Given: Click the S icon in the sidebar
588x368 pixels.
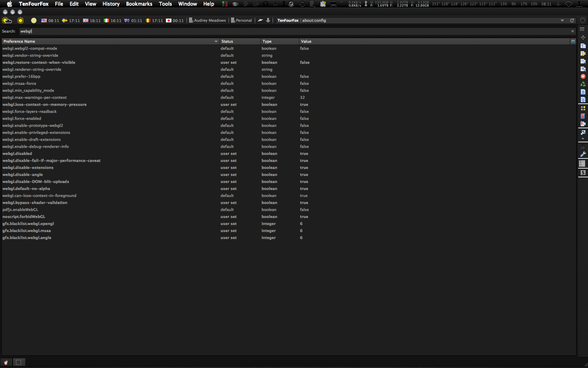Looking at the screenshot, I should [x=583, y=173].
